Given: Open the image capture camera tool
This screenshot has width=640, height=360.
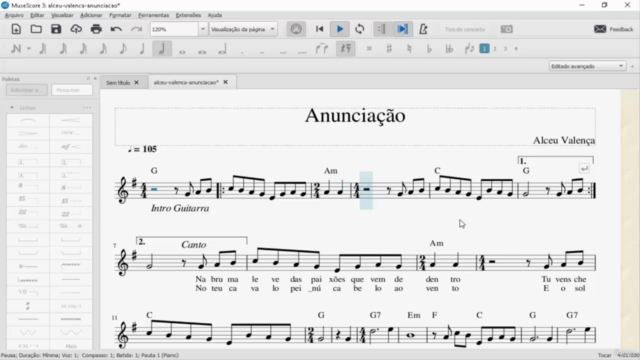Looking at the screenshot, I should (507, 29).
